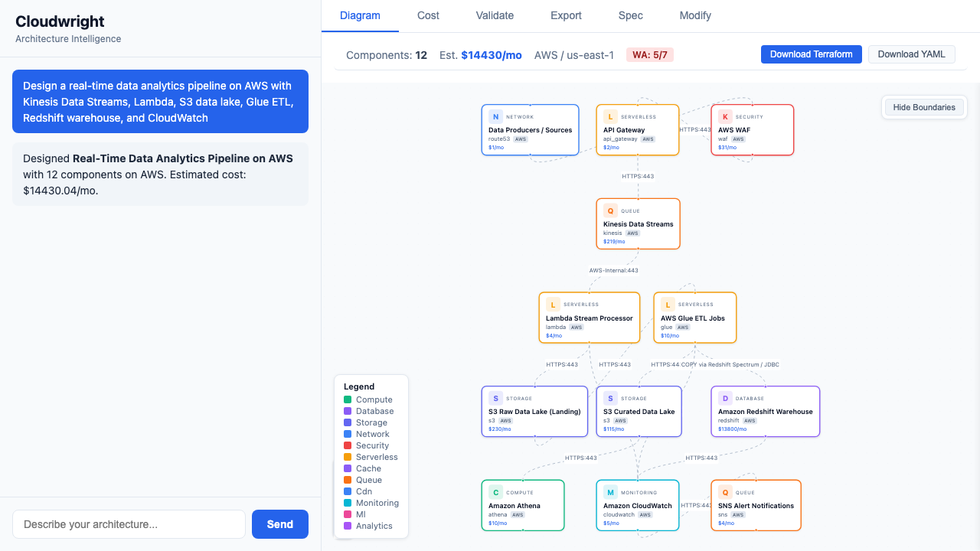
Task: Open the AWS / us-east-1 region selector
Action: click(x=574, y=54)
